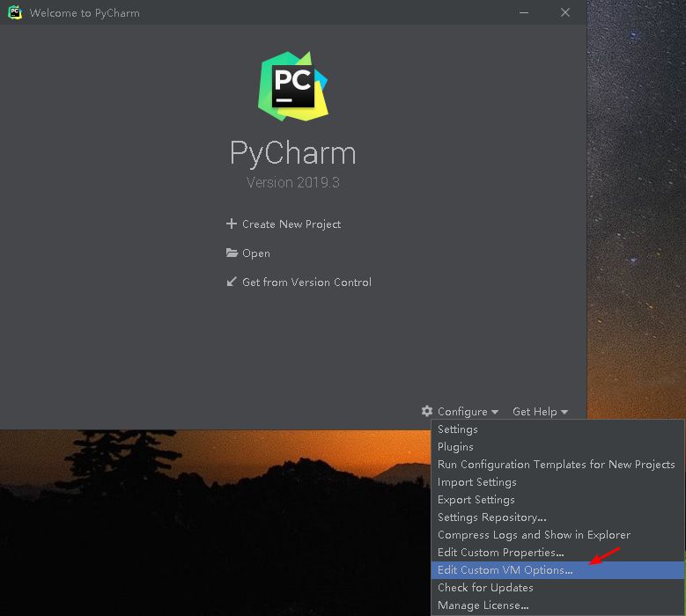Click the Configure gear icon
The width and height of the screenshot is (686, 616).
[x=427, y=411]
